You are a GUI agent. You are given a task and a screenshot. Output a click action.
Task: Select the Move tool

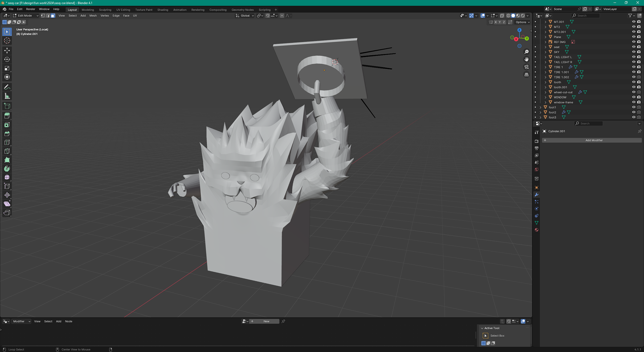7,51
